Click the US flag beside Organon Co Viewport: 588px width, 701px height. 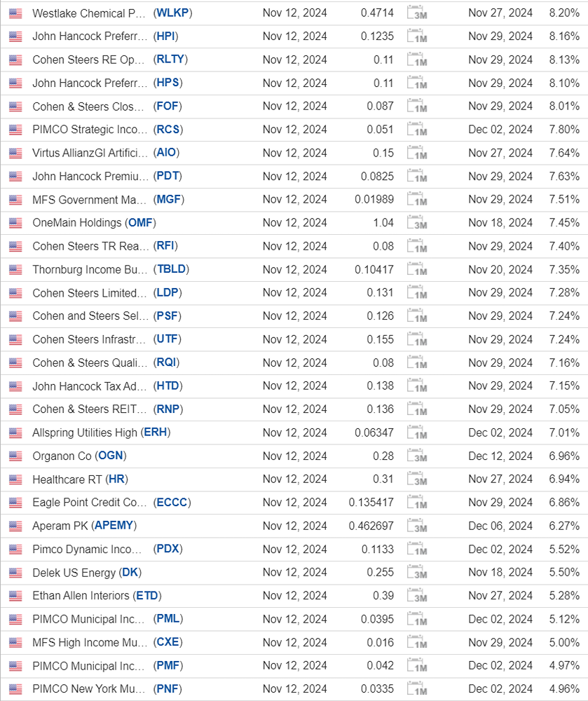[x=15, y=456]
